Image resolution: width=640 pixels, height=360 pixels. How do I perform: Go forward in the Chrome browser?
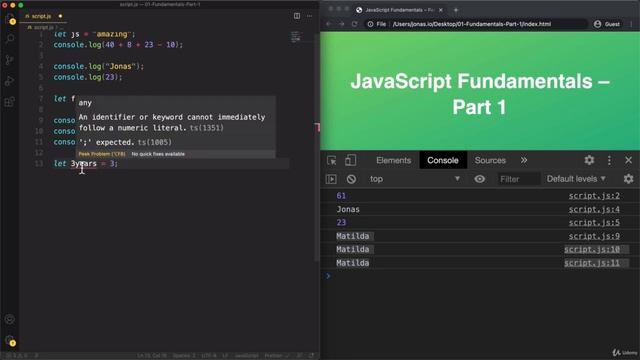point(342,24)
